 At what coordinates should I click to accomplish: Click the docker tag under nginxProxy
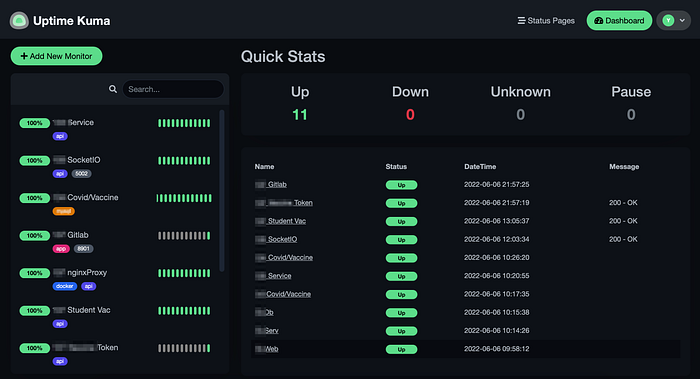click(65, 286)
